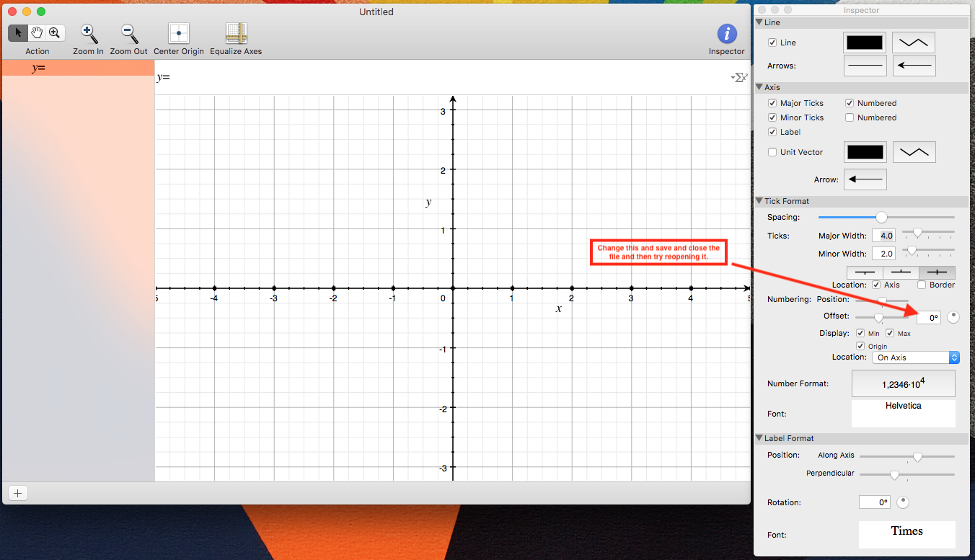The image size is (975, 560).
Task: Choose the plain line Arrows style button
Action: pyautogui.click(x=865, y=66)
